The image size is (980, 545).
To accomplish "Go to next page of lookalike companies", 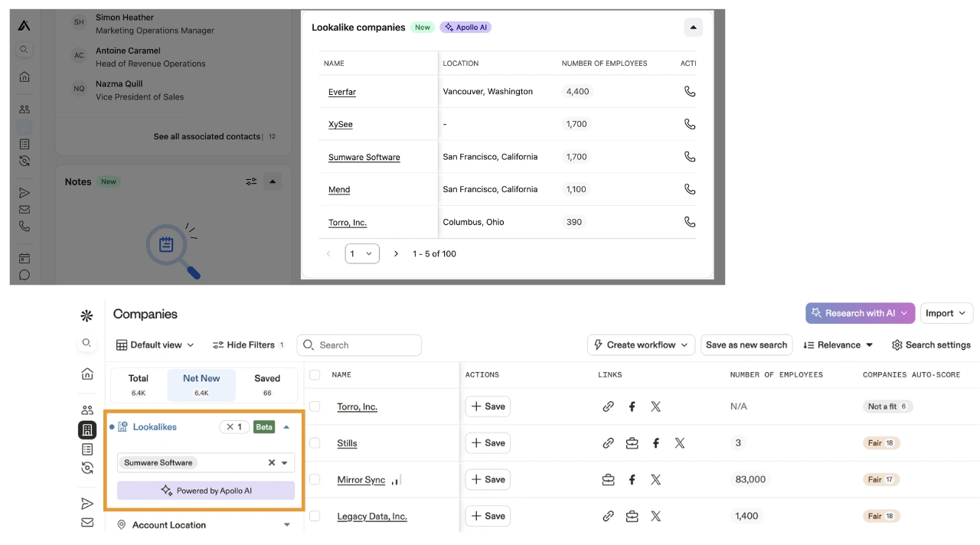I will point(396,253).
